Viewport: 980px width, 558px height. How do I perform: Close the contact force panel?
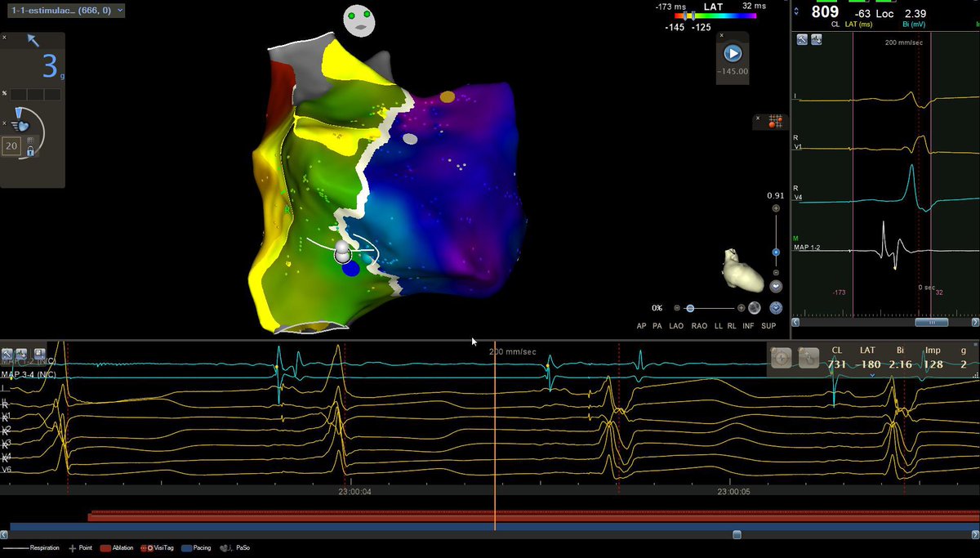click(4, 38)
